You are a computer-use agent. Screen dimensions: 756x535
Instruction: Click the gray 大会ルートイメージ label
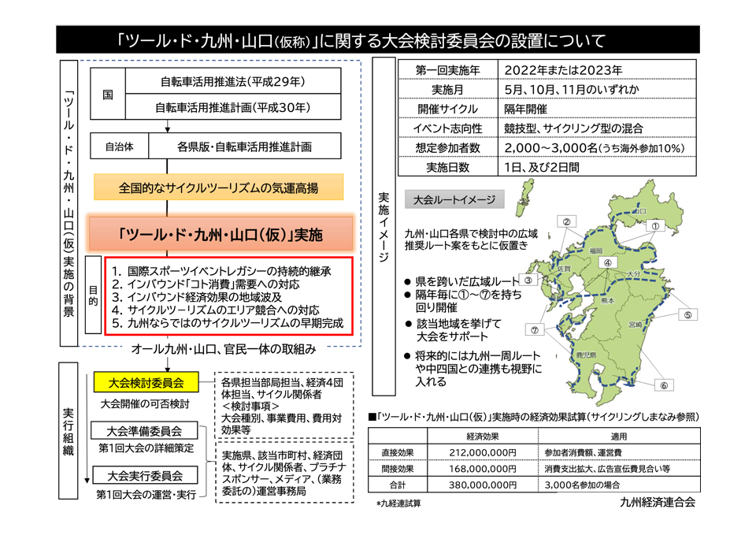454,199
